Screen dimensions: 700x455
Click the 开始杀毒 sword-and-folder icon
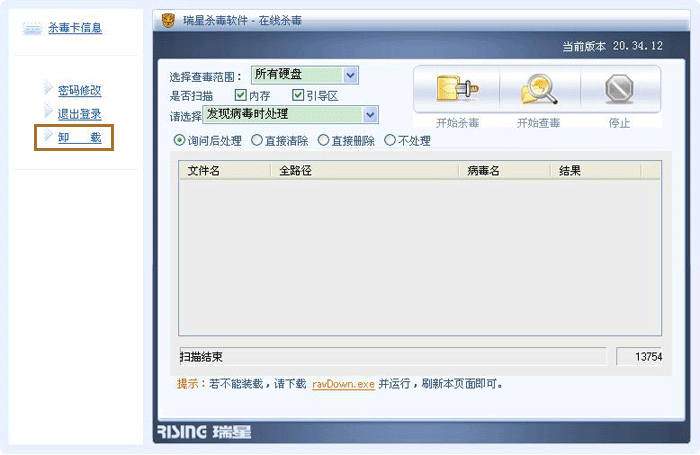(x=457, y=88)
